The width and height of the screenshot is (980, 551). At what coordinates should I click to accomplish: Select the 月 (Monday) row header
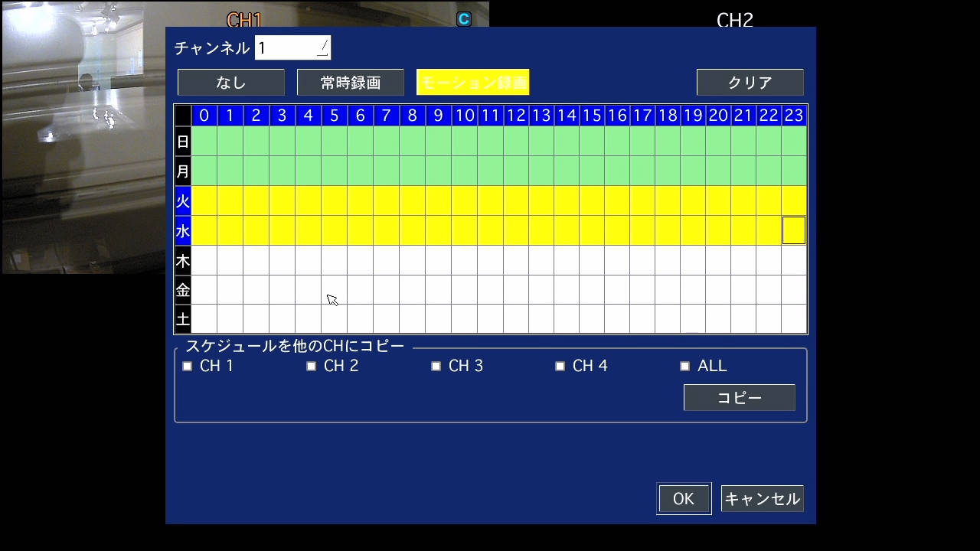pos(183,171)
